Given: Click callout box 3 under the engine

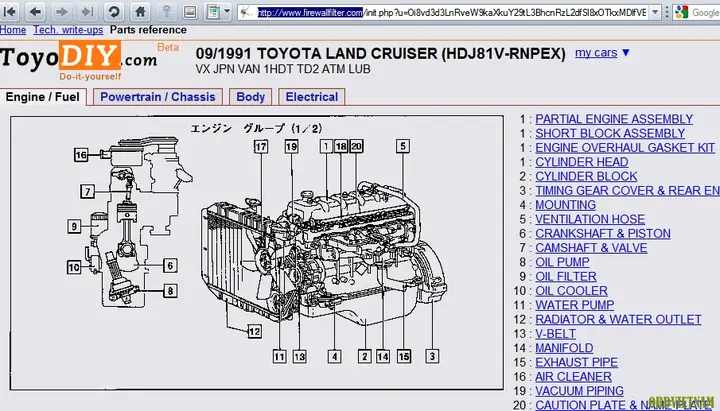Looking at the screenshot, I should pyautogui.click(x=432, y=356).
